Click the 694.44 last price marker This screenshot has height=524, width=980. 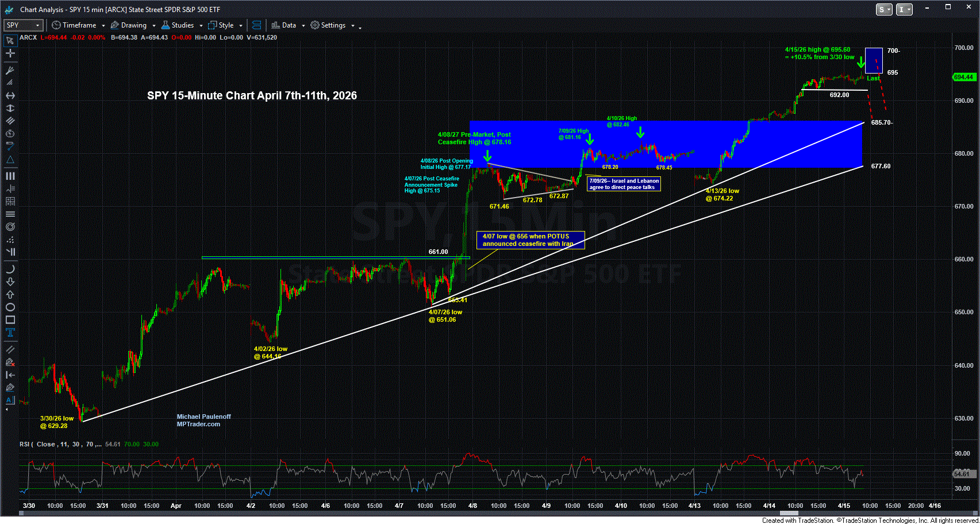point(963,77)
